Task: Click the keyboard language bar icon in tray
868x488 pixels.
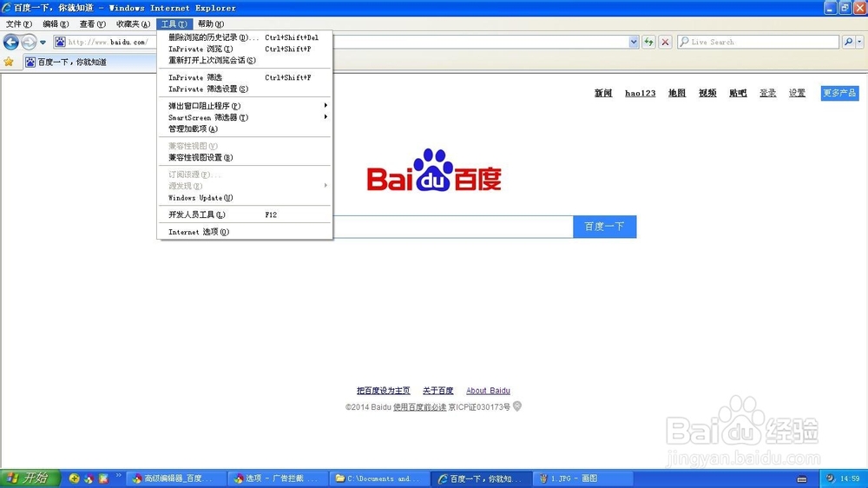Action: tap(801, 479)
